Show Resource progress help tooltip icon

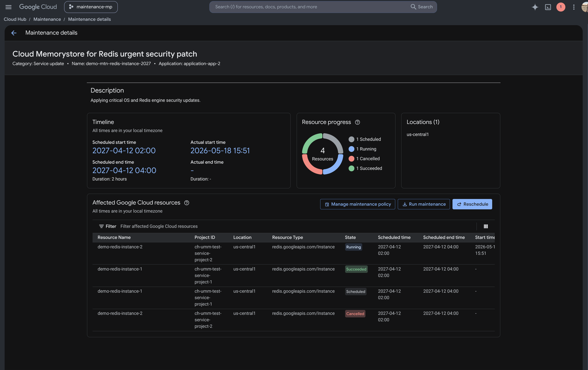coord(357,122)
